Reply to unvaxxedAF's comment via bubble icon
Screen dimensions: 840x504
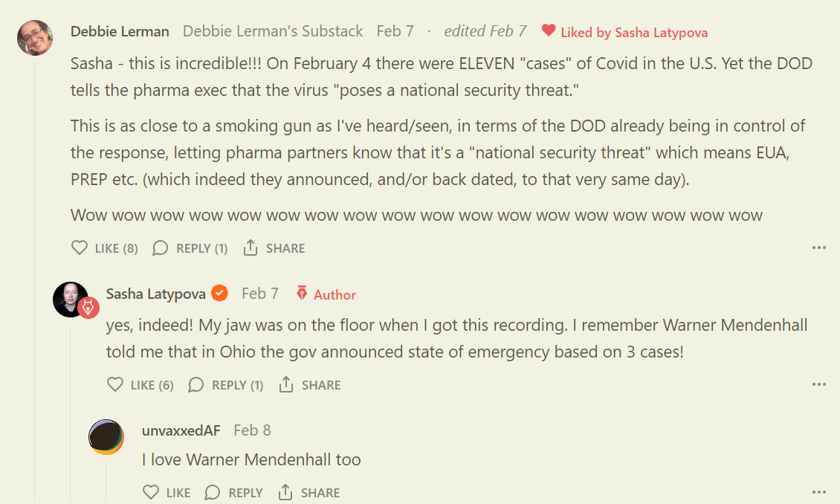coord(213,492)
